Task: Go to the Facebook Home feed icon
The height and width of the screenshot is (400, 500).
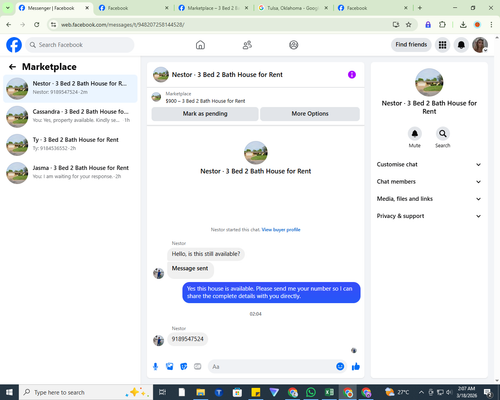Action: click(x=200, y=45)
